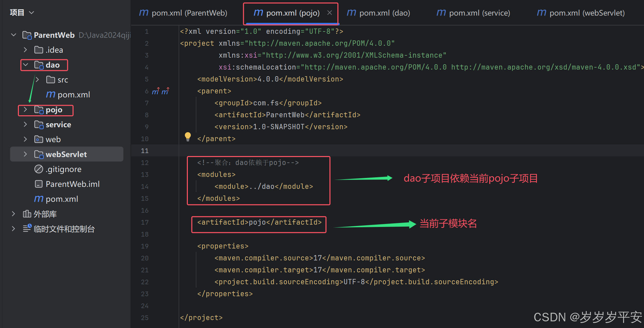Click the second Maven gutter icon on line 6
Screen dimensions: 644x328
coord(165,91)
